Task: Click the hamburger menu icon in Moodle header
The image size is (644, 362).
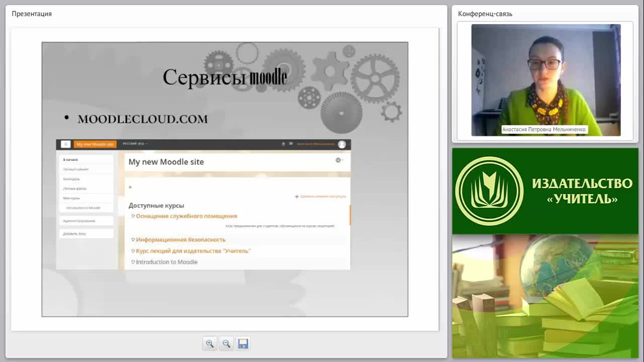Action: point(65,144)
